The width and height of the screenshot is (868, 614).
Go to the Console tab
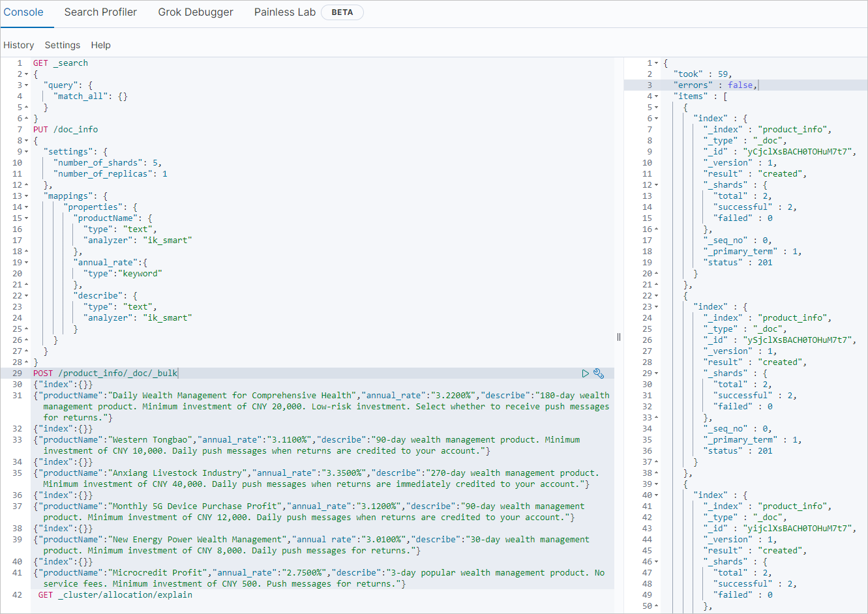coord(23,12)
